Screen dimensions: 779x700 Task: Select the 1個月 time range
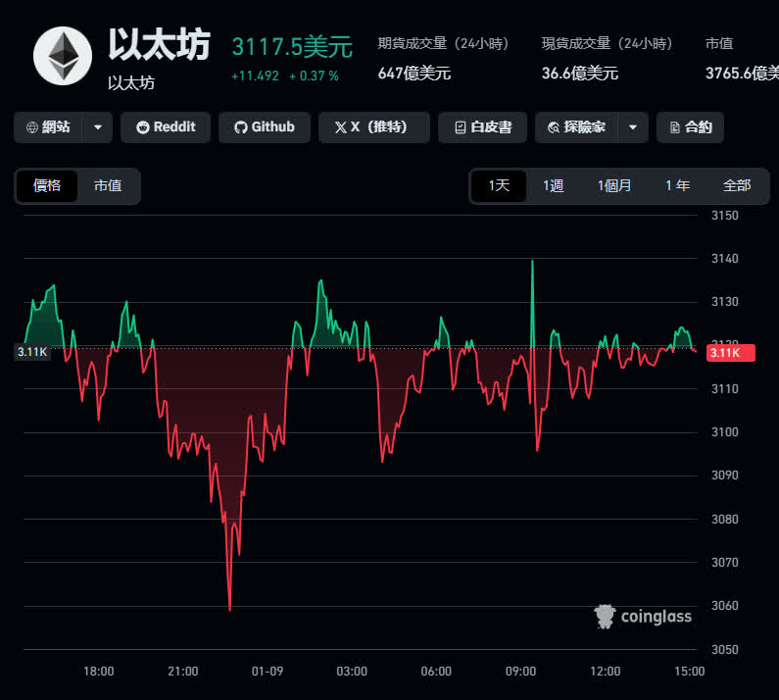[614, 185]
